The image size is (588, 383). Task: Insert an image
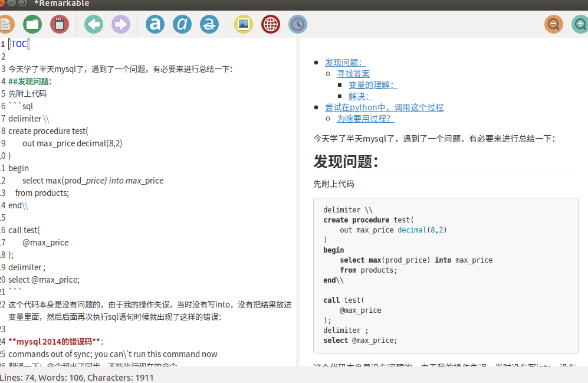pos(244,24)
